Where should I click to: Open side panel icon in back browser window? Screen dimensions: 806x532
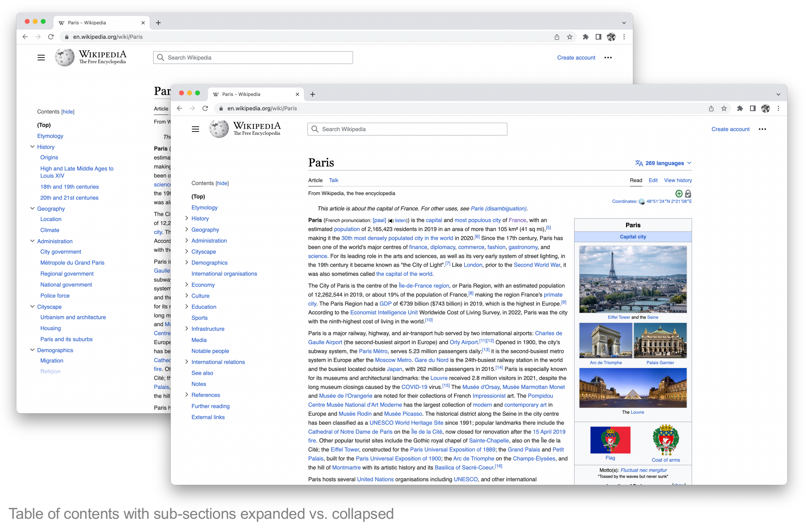(x=599, y=37)
